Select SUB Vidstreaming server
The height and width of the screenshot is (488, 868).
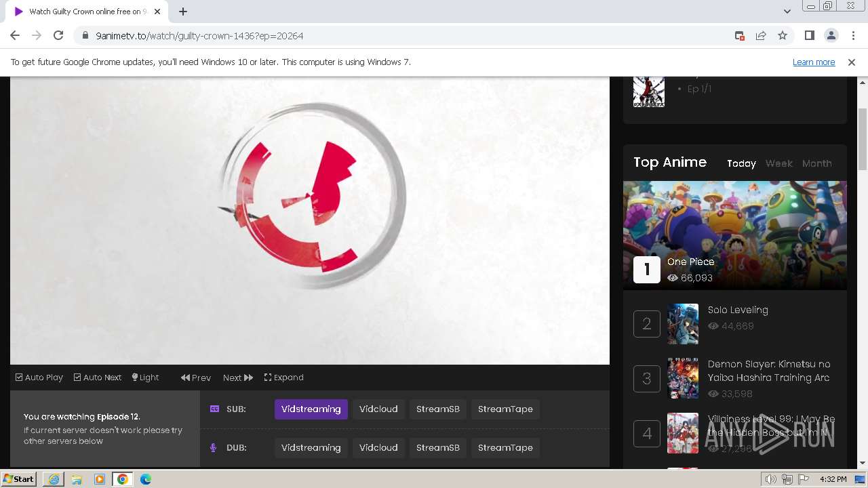311,409
